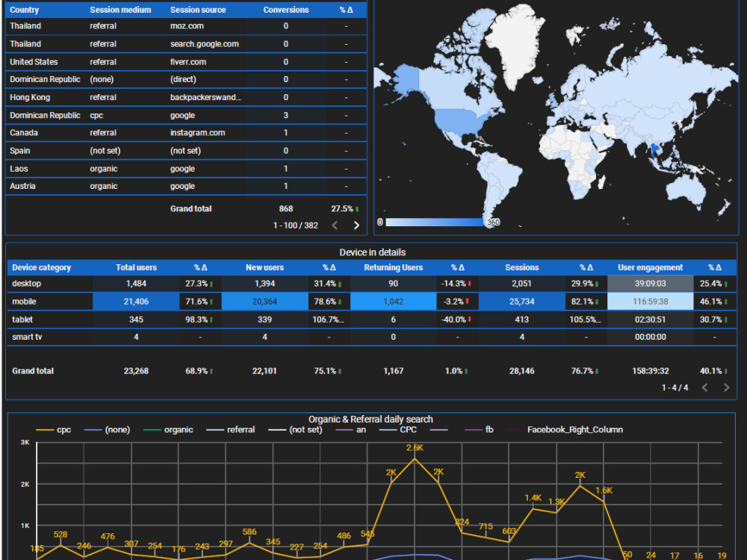Toggle the an legend entry

point(351,430)
